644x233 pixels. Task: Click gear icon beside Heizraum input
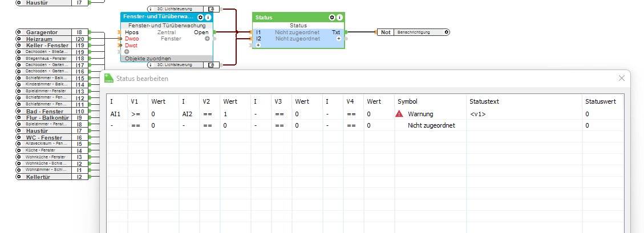point(18,39)
